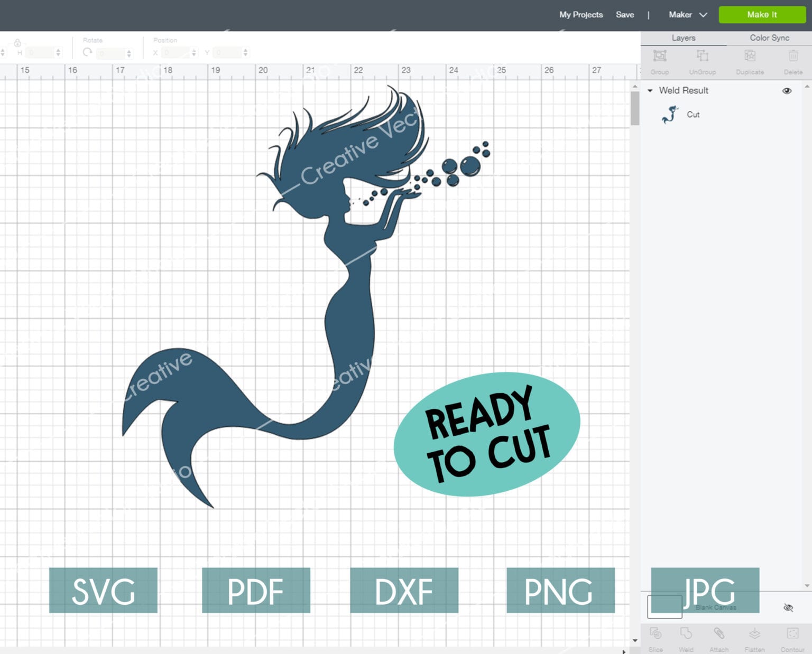Click the layers panel scroll up arrow
The image size is (812, 654).
point(807,86)
